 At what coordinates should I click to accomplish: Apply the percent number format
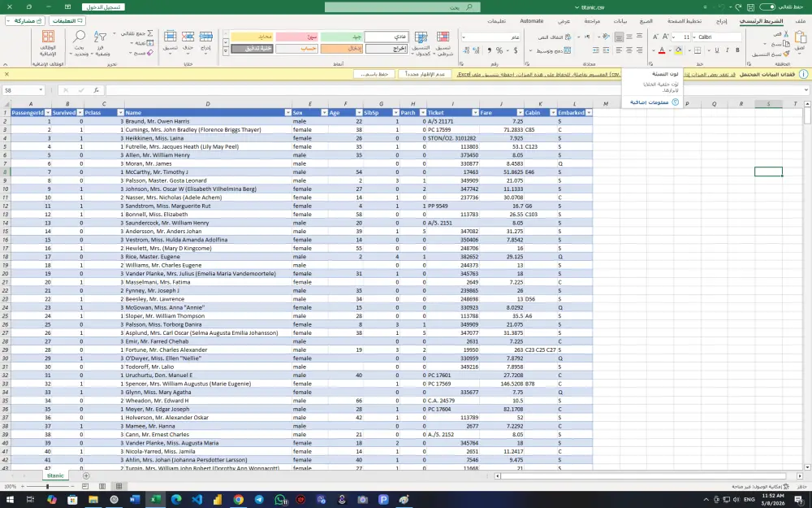499,49
